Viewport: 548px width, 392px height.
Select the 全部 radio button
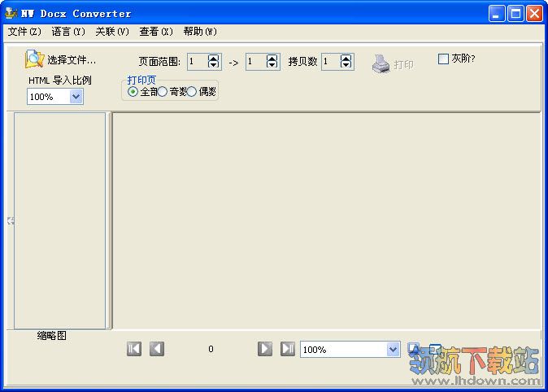click(x=133, y=92)
